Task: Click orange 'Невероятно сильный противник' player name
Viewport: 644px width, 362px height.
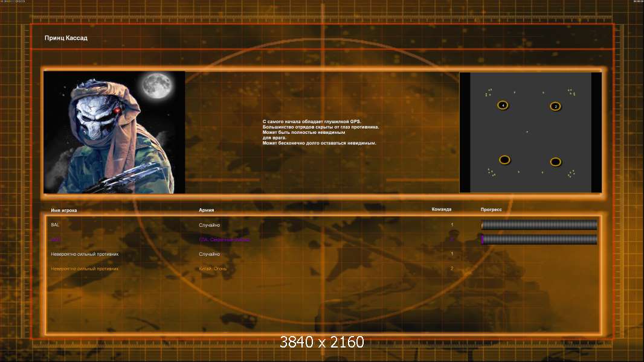Action: 85,269
